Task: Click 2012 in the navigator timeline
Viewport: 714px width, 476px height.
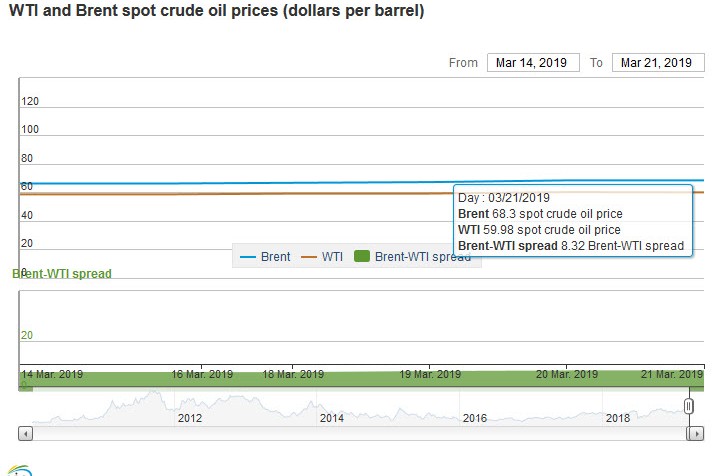Action: [x=190, y=418]
